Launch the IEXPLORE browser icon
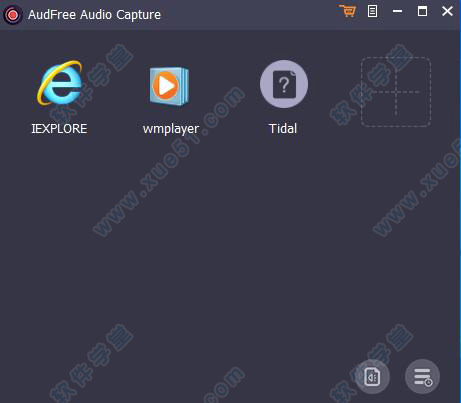 (60, 83)
